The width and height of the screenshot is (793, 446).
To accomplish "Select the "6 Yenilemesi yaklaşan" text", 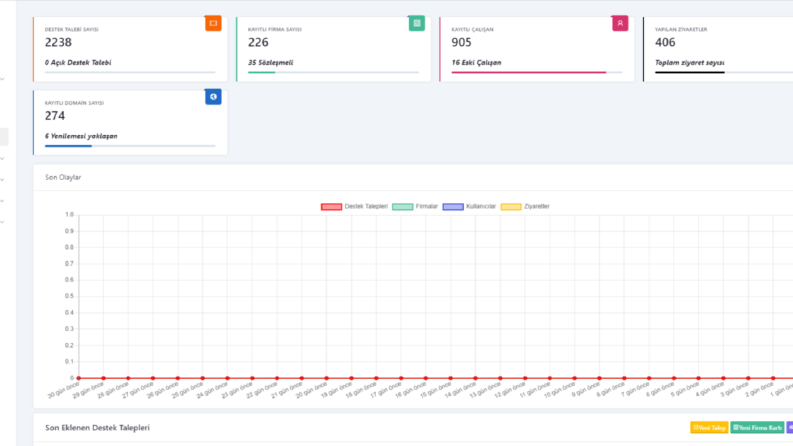I will (x=81, y=136).
